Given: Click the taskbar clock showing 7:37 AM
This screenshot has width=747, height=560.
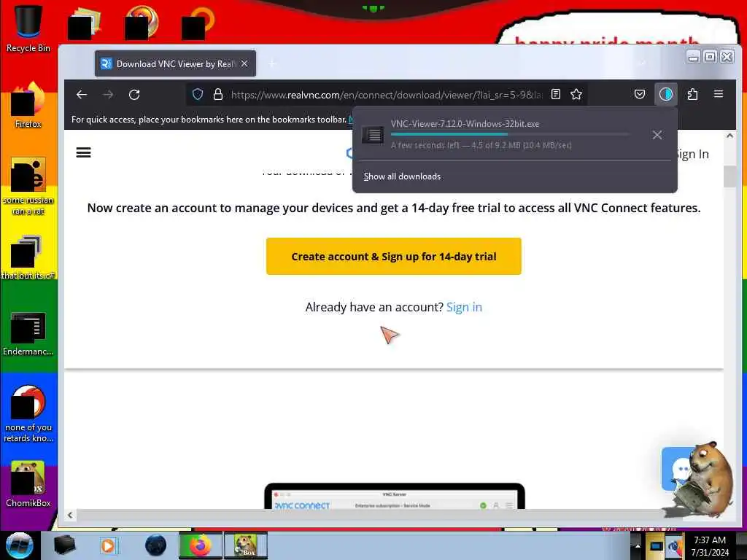Looking at the screenshot, I should coord(710,546).
